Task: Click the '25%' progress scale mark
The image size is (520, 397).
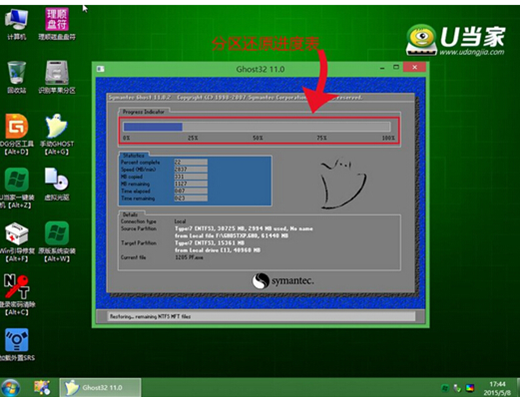Action: 193,138
